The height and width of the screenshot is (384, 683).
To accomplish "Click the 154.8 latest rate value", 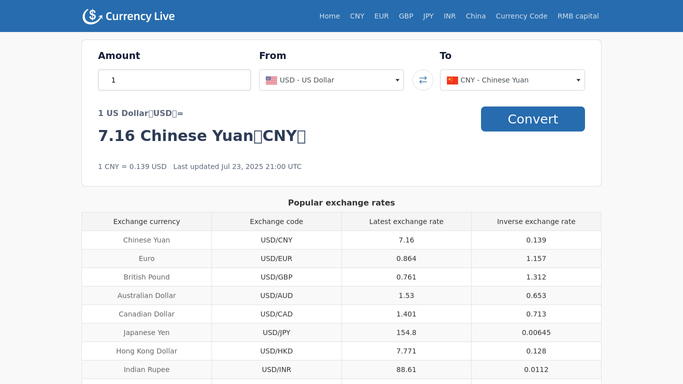I will [x=406, y=333].
